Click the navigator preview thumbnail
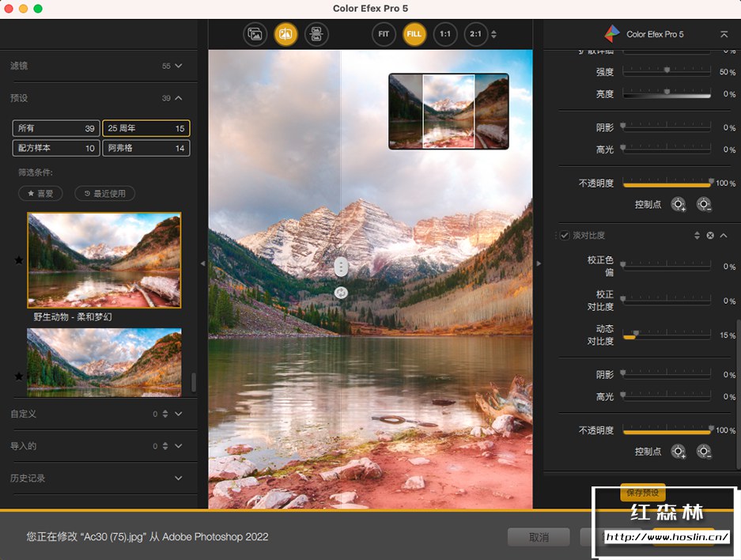The width and height of the screenshot is (741, 560). click(448, 111)
